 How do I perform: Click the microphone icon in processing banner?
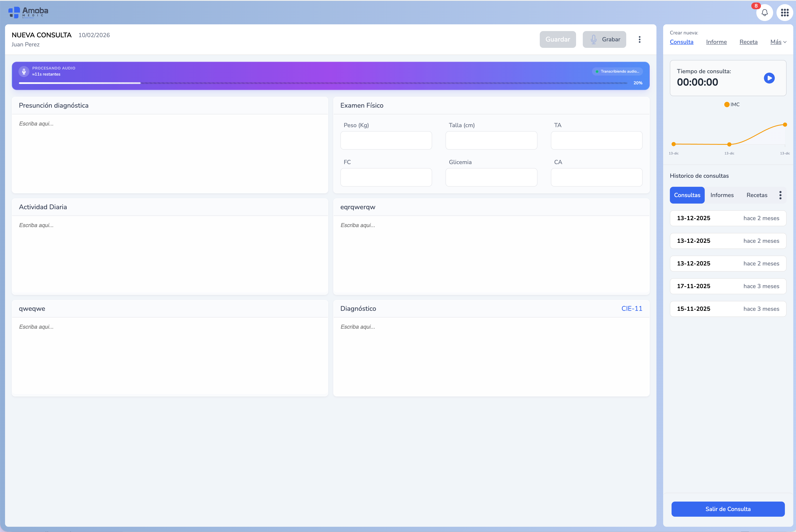(24, 71)
